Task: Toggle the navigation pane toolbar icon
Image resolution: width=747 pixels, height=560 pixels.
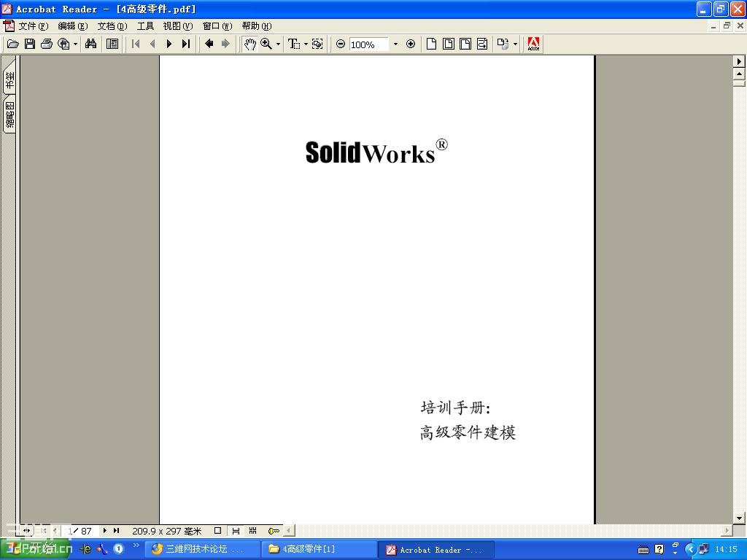Action: (112, 44)
